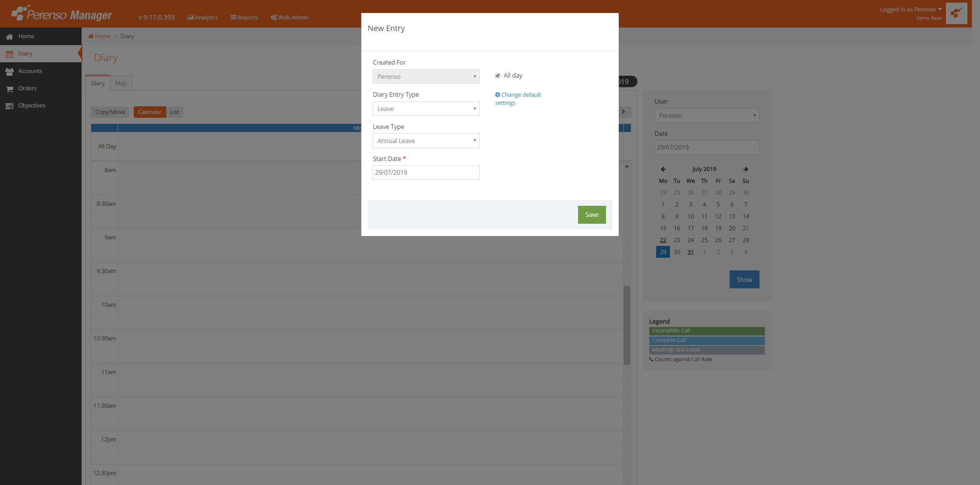Go to previous month in mini calendar
Screen dimensions: 980x485
[663, 169]
